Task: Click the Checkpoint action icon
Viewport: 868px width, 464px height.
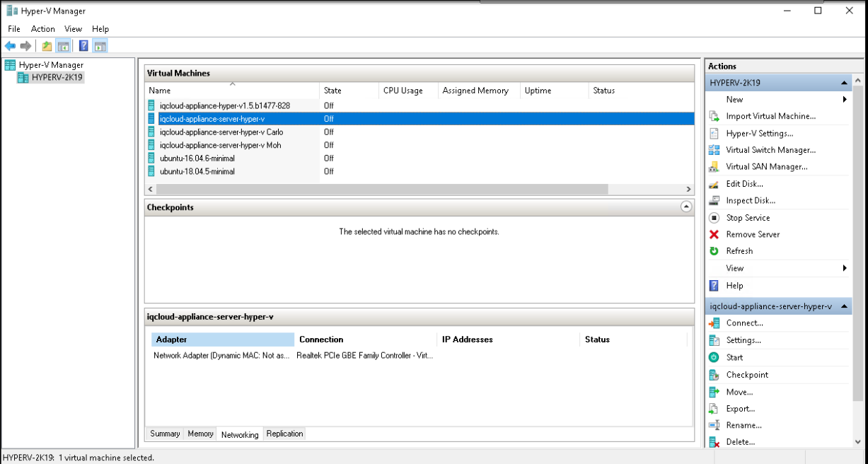Action: pos(714,375)
